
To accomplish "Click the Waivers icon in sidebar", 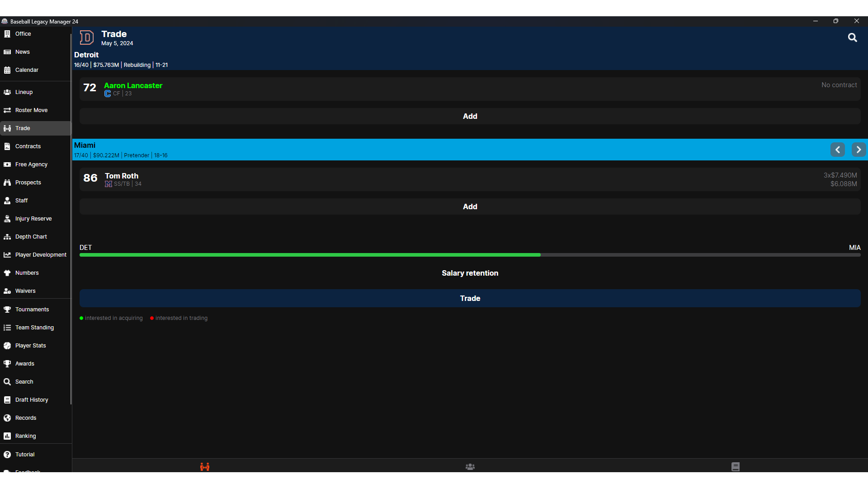I will pos(7,291).
